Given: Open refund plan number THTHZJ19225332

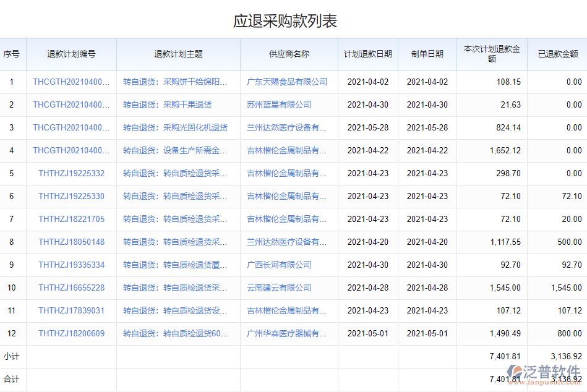Looking at the screenshot, I should [71, 173].
